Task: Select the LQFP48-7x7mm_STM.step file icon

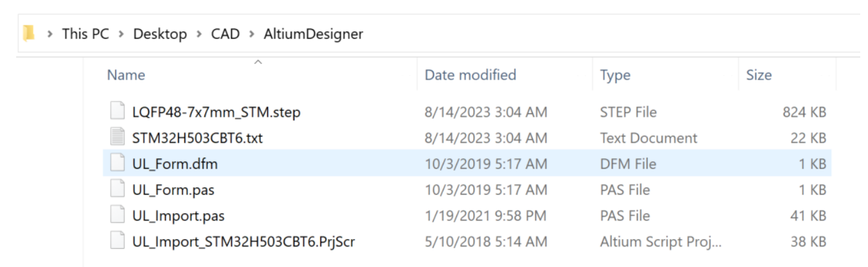Action: [x=117, y=112]
